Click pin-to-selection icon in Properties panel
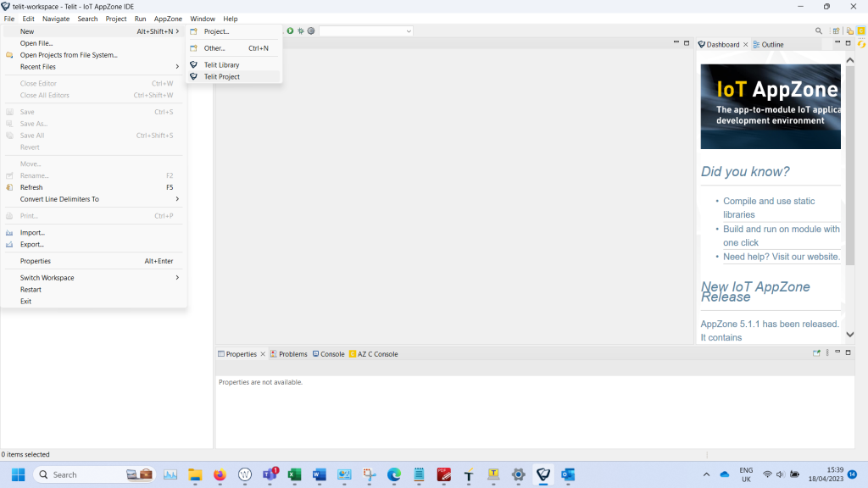 pos(816,353)
